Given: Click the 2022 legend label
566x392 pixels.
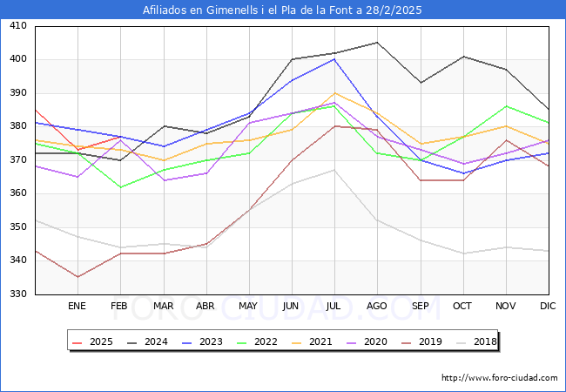Looking at the screenshot, I should (266, 341).
